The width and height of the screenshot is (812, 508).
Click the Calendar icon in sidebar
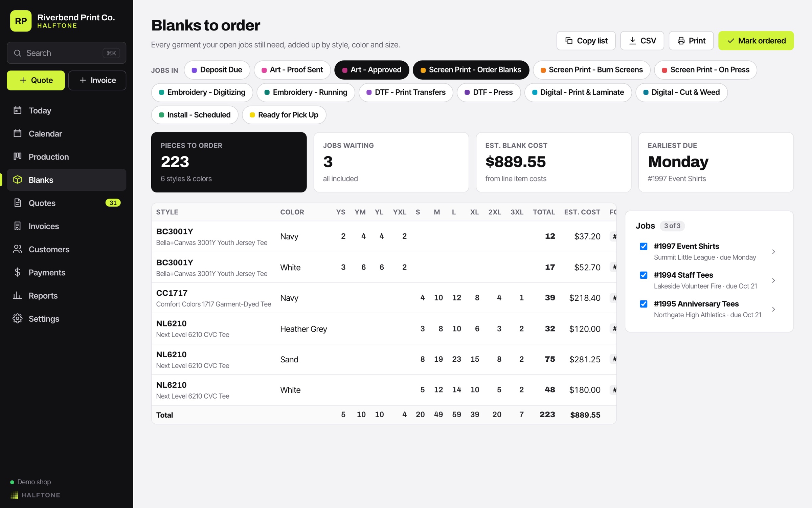[x=17, y=133]
